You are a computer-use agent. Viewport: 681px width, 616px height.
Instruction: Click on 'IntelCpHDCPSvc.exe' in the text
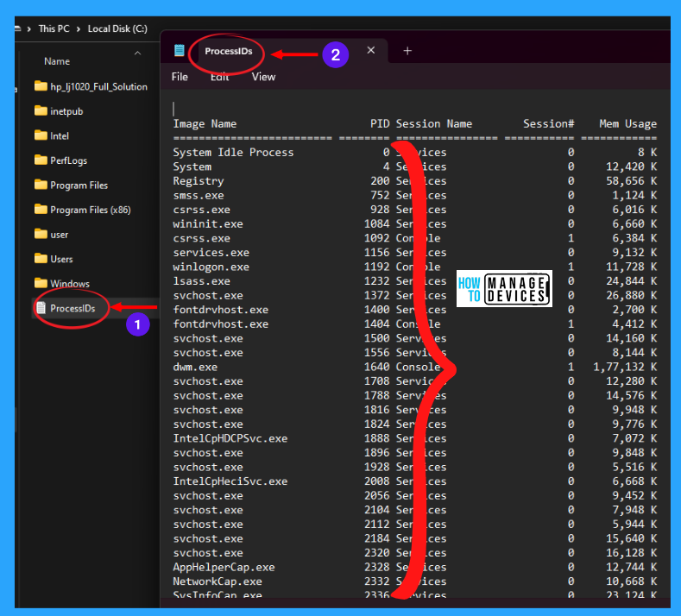(230, 438)
